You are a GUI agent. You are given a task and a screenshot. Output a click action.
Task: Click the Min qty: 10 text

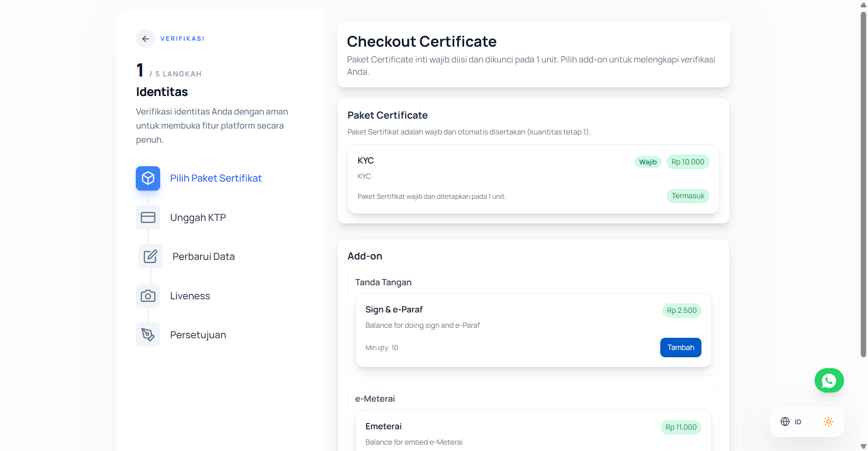coord(382,348)
